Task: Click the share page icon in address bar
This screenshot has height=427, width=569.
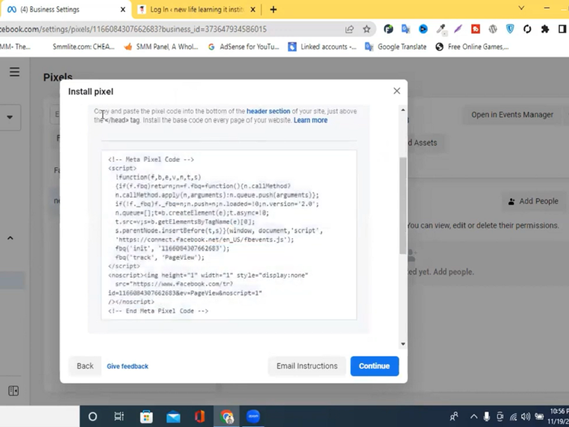Action: tap(349, 29)
